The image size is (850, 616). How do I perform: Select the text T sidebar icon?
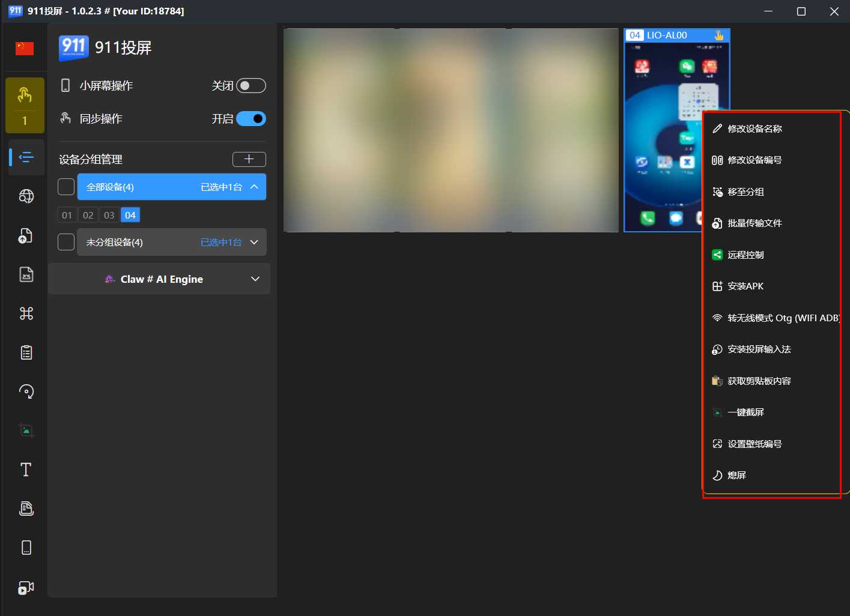[26, 470]
